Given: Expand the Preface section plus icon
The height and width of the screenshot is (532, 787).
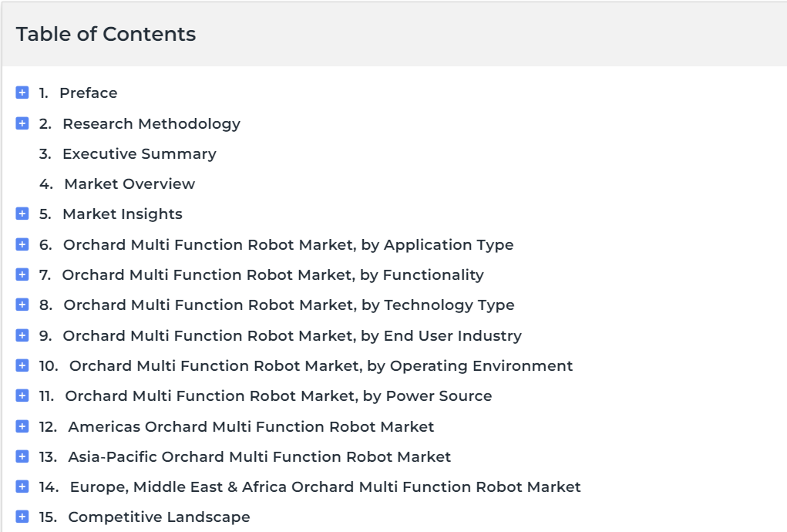Looking at the screenshot, I should click(22, 93).
